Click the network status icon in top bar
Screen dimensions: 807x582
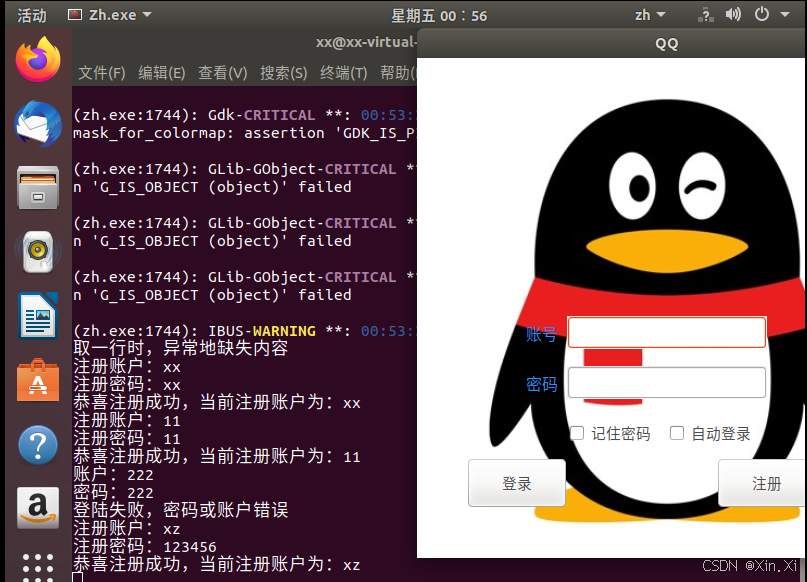pyautogui.click(x=706, y=15)
